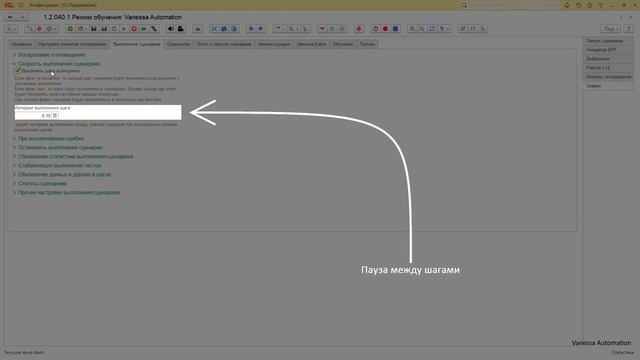The height and width of the screenshot is (360, 640).
Task: Open the history clock icon in the title bar
Action: 578,5
